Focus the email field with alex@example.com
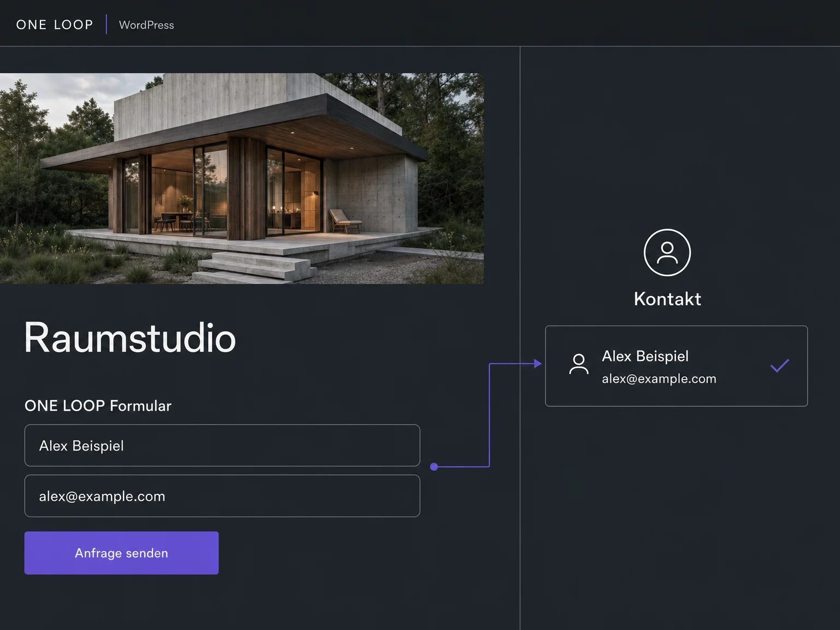 [x=222, y=495]
